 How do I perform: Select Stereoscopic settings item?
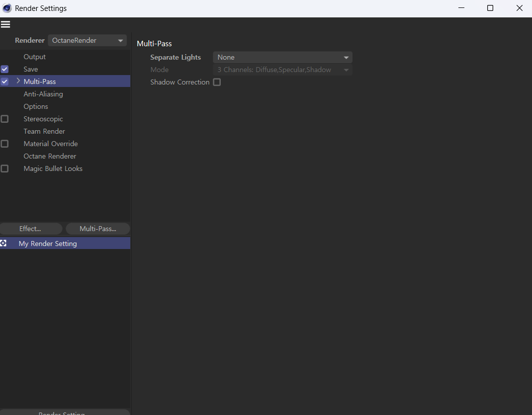coord(43,119)
